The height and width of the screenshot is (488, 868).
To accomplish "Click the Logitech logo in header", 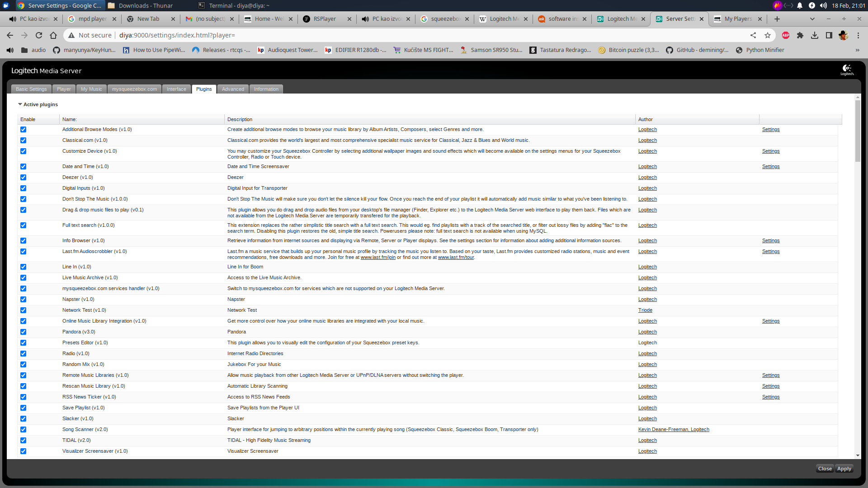I will point(847,70).
